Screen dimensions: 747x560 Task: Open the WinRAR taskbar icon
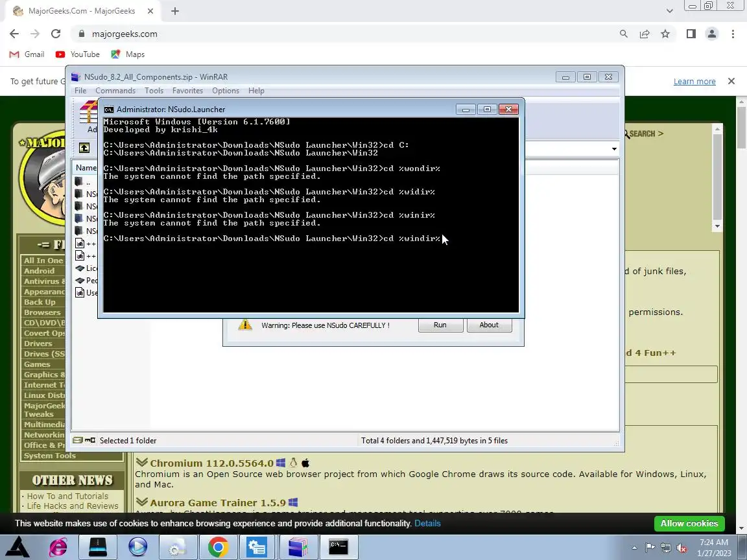pyautogui.click(x=298, y=547)
